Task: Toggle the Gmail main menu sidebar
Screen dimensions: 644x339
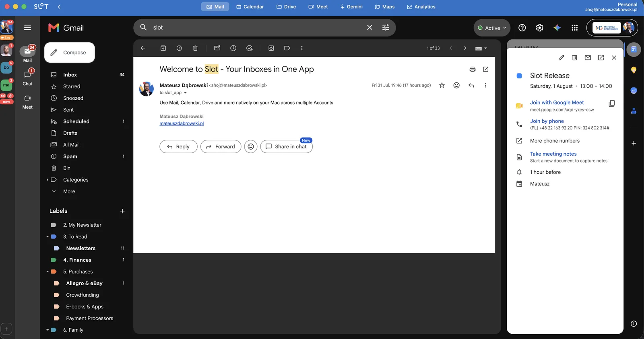Action: 27,28
